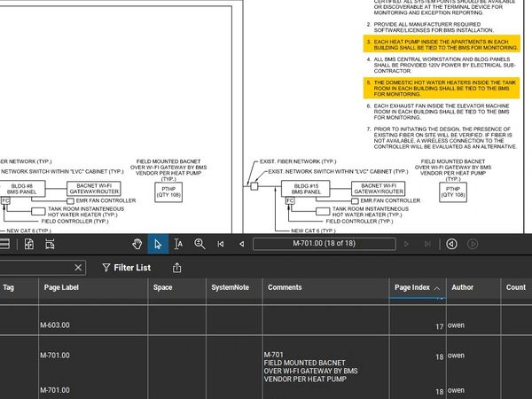This screenshot has width=532, height=399.
Task: Click the Author column header
Action: click(462, 287)
